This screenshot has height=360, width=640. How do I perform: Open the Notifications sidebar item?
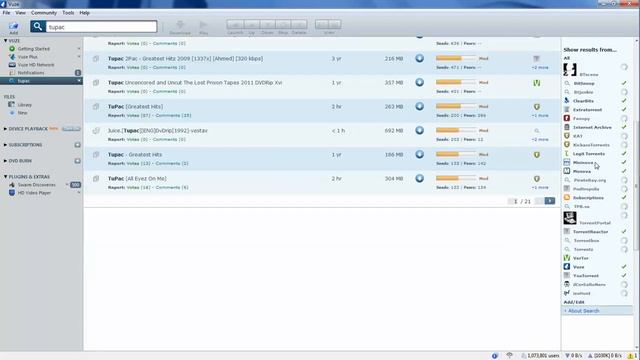click(31, 73)
